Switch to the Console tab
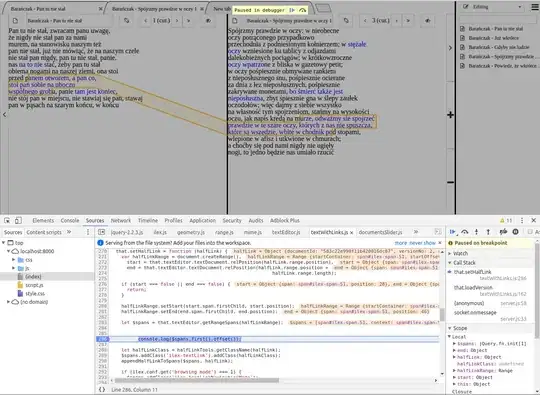This screenshot has width=540, height=395. pyautogui.click(x=70, y=220)
